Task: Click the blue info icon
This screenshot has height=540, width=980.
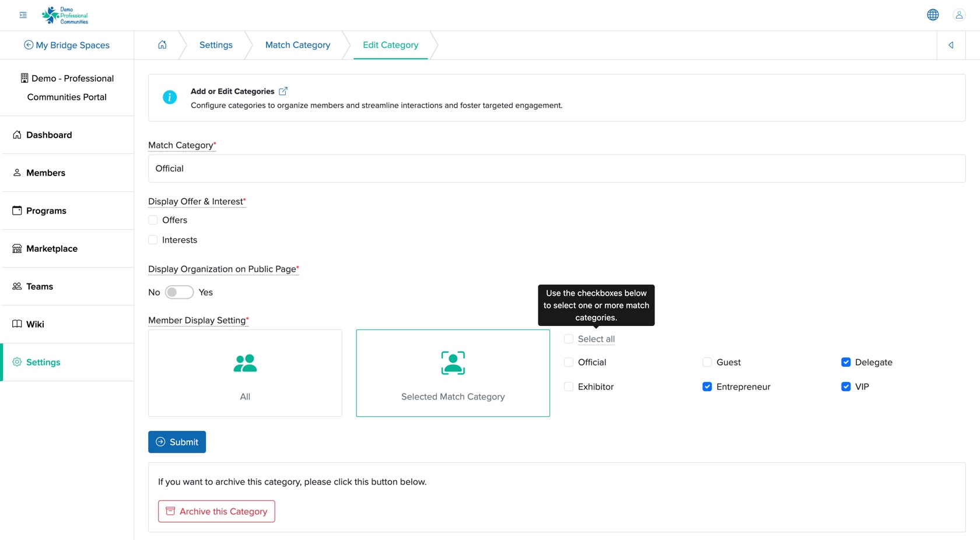Action: [170, 97]
